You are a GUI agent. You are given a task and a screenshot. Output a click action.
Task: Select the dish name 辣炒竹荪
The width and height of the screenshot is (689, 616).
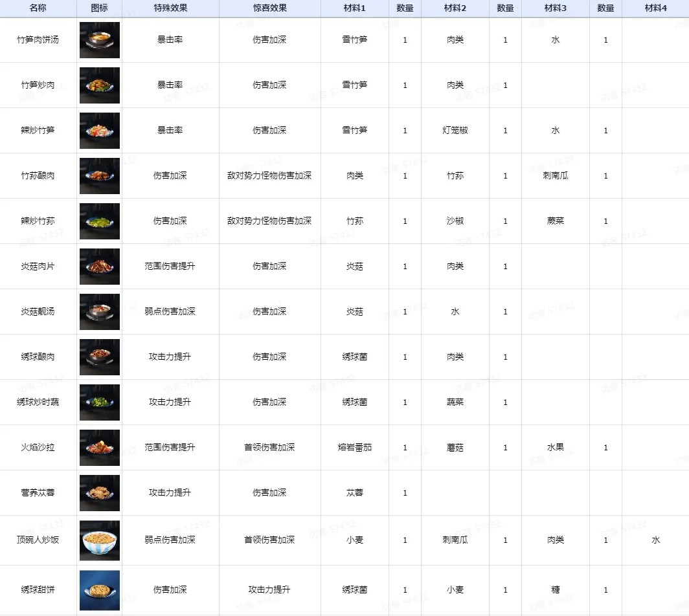pos(38,221)
